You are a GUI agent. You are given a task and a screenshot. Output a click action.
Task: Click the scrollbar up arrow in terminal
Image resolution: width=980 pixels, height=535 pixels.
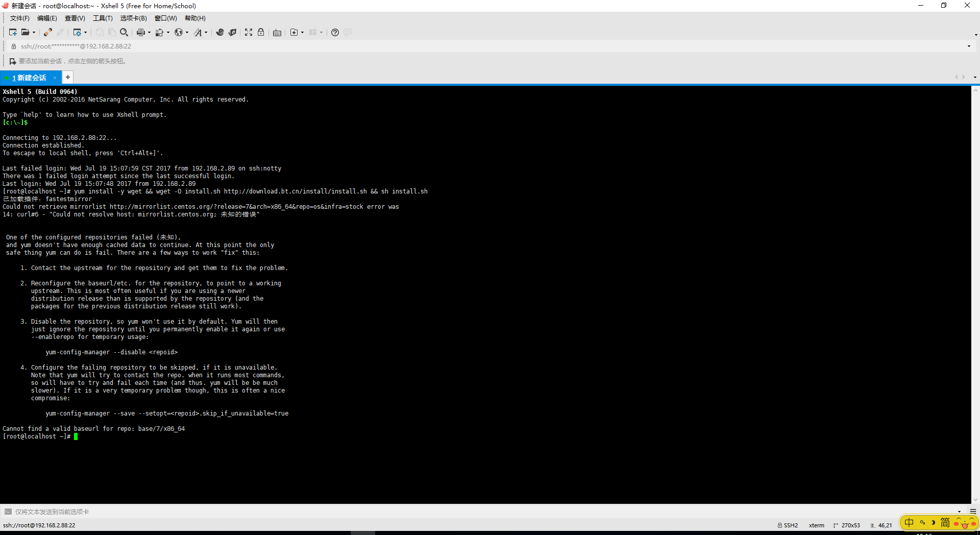point(975,90)
